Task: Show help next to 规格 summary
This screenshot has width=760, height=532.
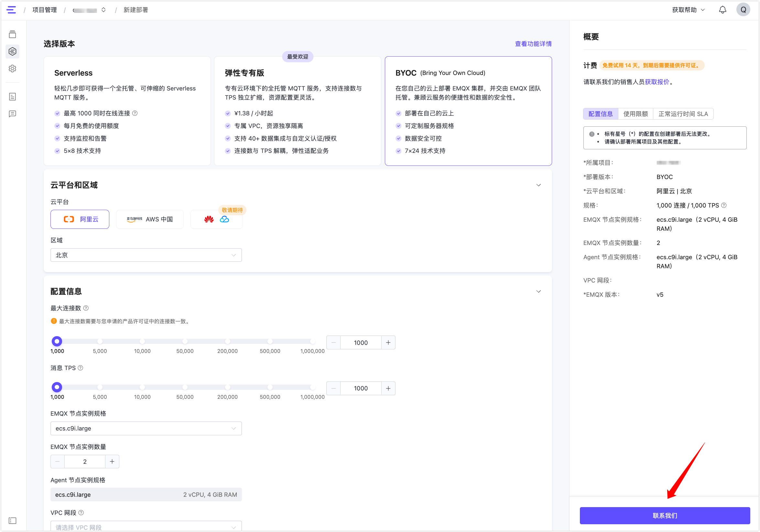Action: pos(723,205)
